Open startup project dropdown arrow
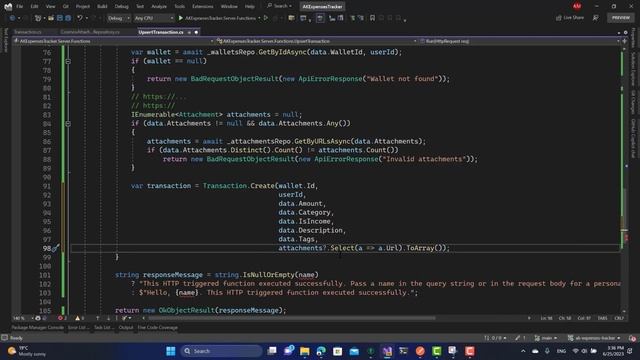This screenshot has height=360, width=640. coord(259,18)
